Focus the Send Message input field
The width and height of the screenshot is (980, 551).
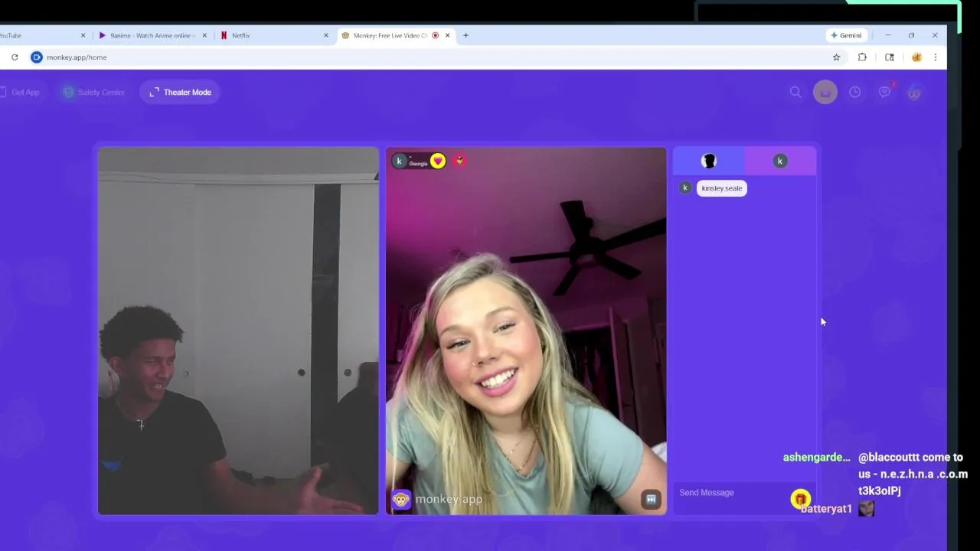(x=731, y=493)
